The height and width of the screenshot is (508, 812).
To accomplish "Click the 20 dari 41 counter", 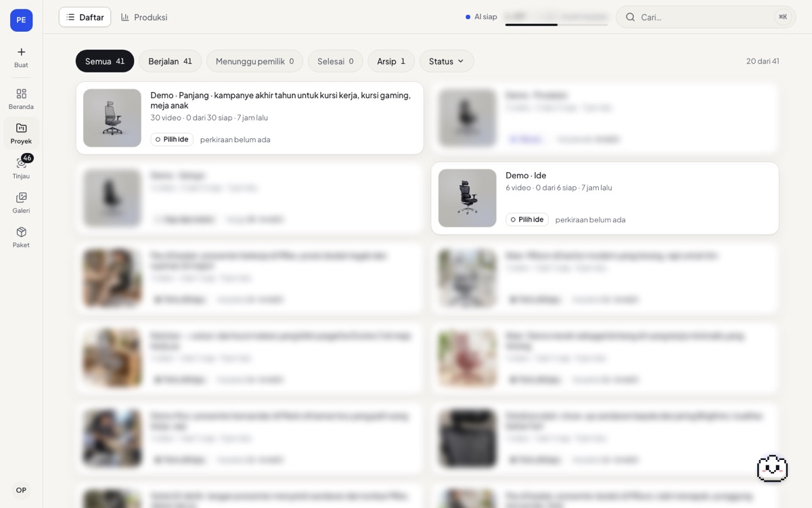I will [x=763, y=61].
